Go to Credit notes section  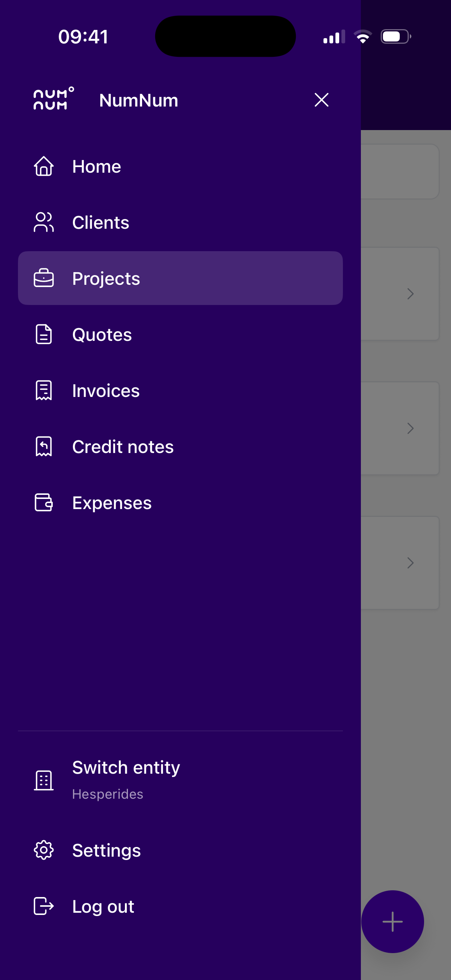[x=180, y=446]
